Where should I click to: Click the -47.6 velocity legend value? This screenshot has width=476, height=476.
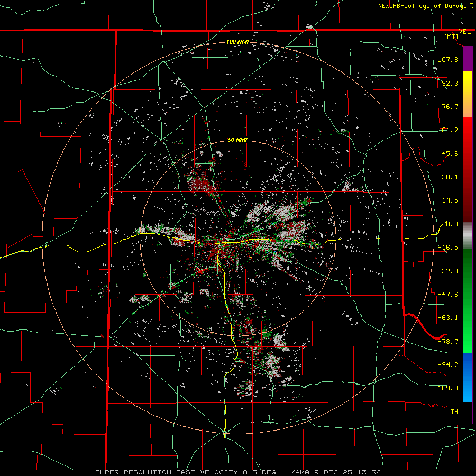pos(448,295)
